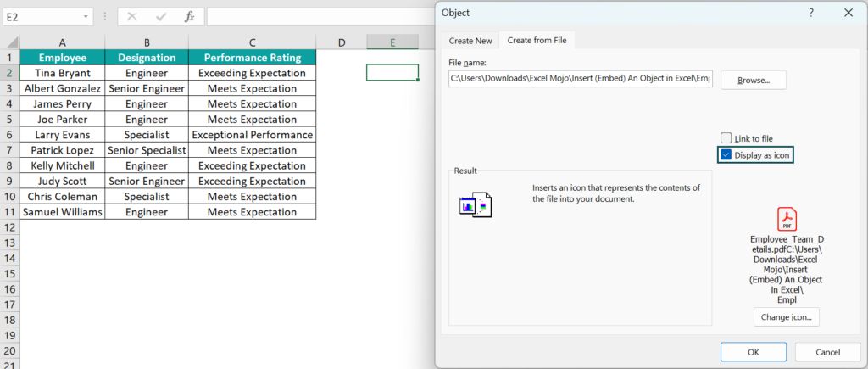Click the Result illustration icon

(476, 205)
